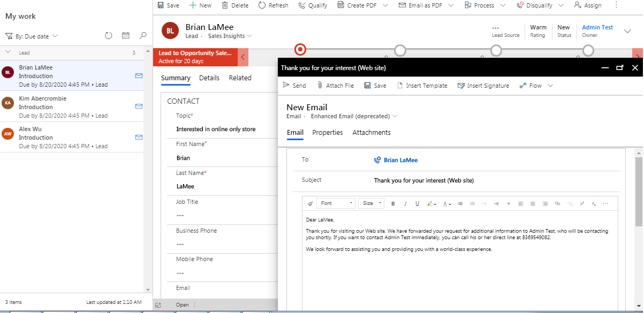The height and width of the screenshot is (313, 644).
Task: Open the calendar icon in My work
Action: coord(126,36)
